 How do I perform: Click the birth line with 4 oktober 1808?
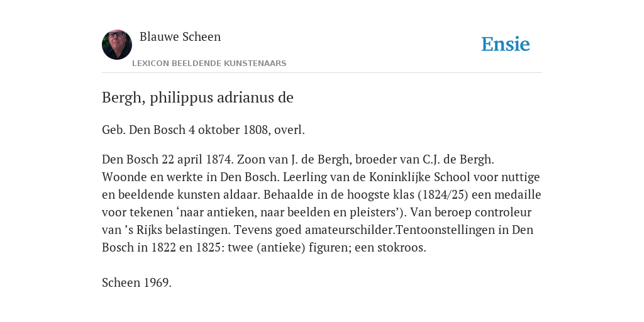click(x=203, y=130)
